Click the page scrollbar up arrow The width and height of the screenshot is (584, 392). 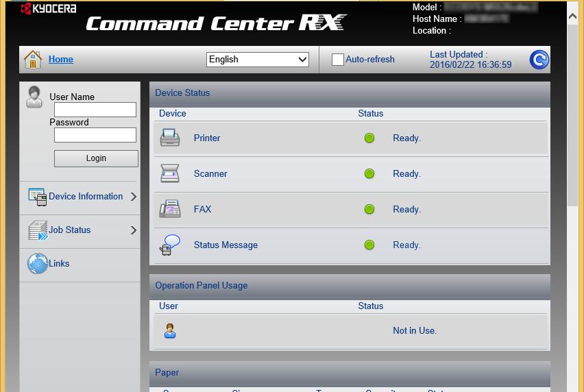pos(572,16)
